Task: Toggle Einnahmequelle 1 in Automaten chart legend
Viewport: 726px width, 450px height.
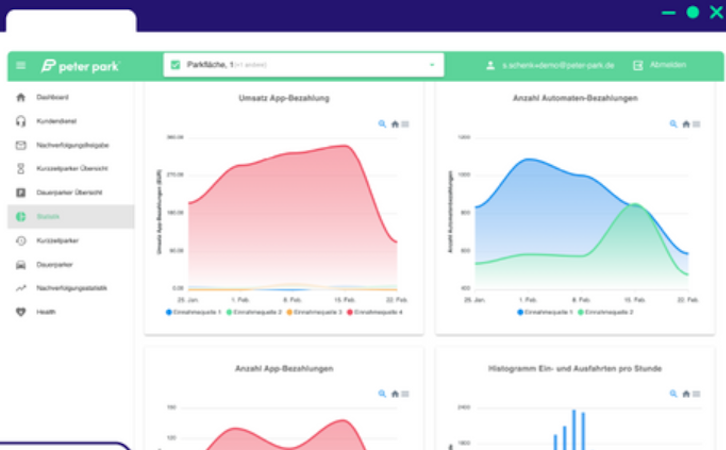Action: (x=545, y=312)
